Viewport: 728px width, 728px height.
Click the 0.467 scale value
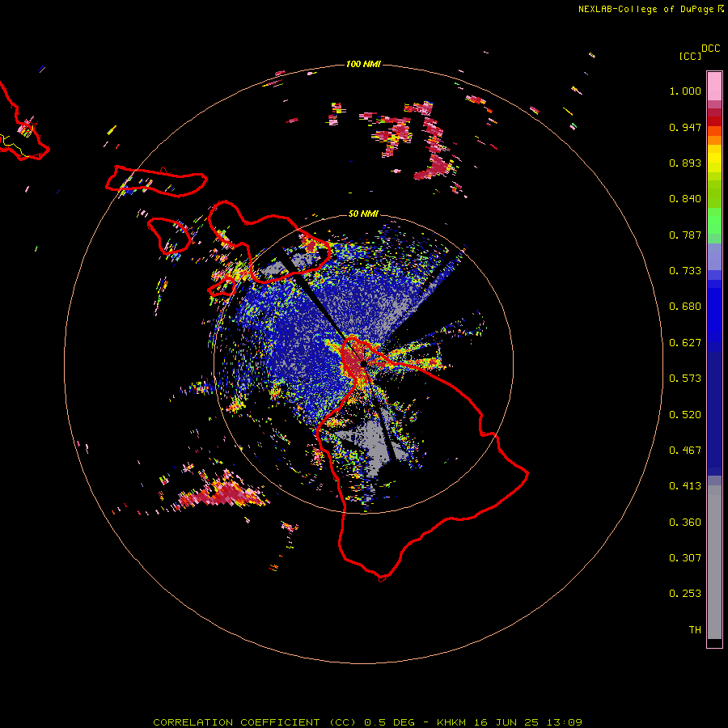coord(685,451)
